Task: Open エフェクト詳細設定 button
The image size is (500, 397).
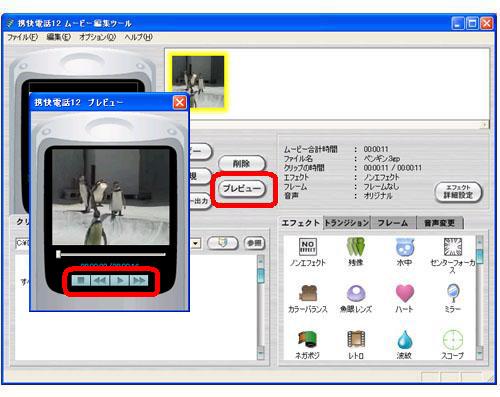Action: [x=458, y=192]
